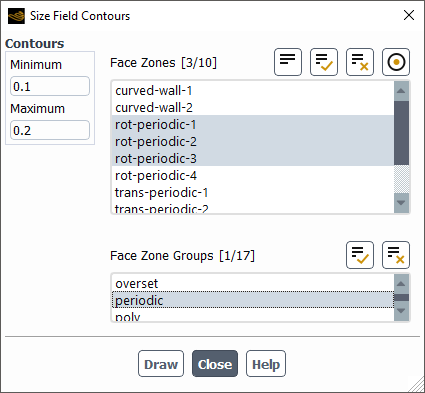Viewport: 425px width, 393px height.
Task: Click the Face Zone Groups down-scroll arrow
Action: [x=401, y=311]
